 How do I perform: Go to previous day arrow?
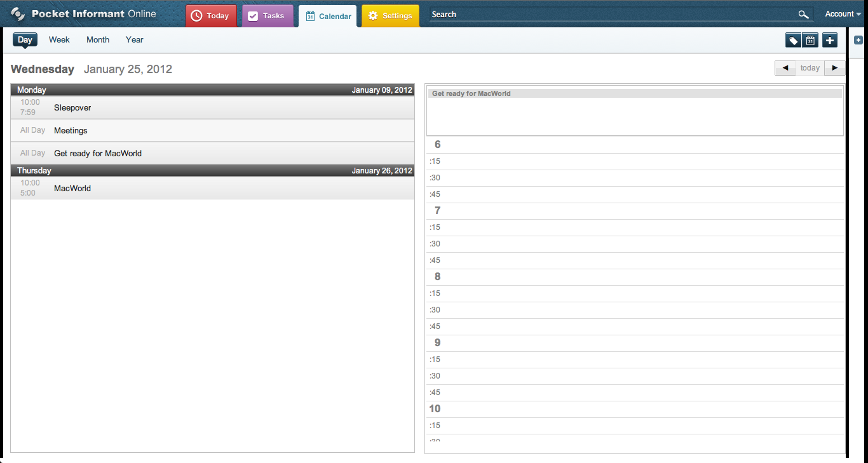coord(785,68)
